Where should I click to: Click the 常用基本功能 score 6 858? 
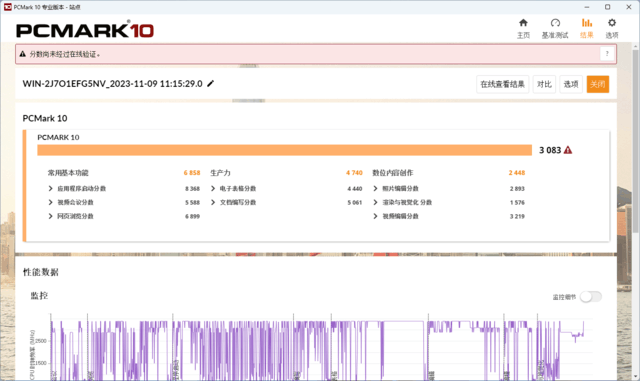[192, 173]
